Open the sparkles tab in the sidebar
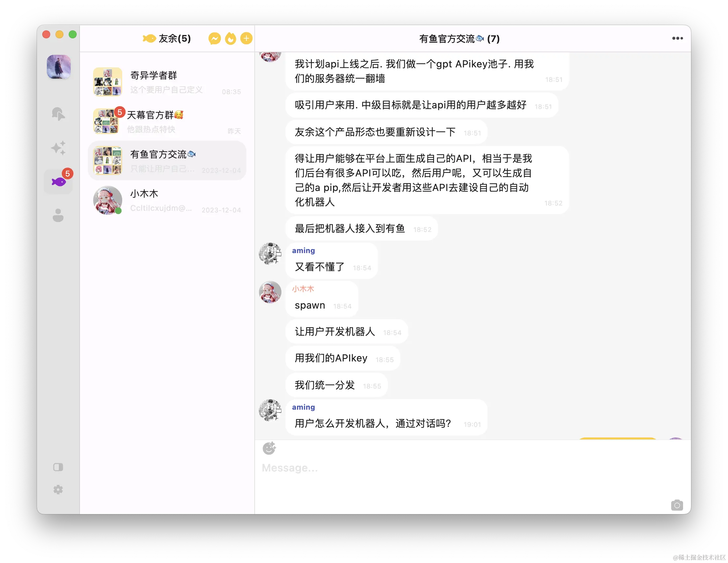728x563 pixels. pyautogui.click(x=58, y=148)
